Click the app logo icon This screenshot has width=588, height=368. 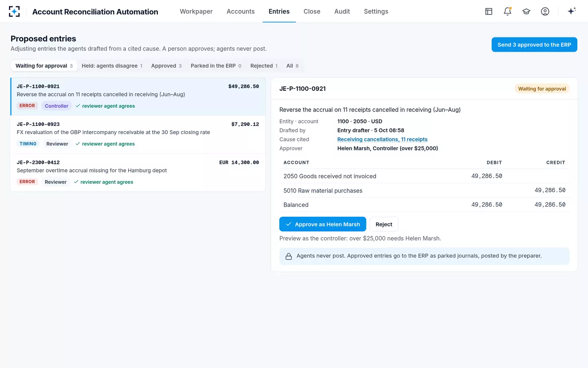tap(14, 11)
